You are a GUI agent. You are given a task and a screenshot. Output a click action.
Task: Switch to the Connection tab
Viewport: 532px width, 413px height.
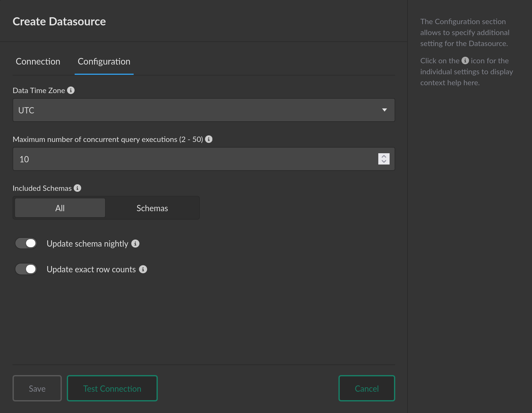tap(38, 61)
